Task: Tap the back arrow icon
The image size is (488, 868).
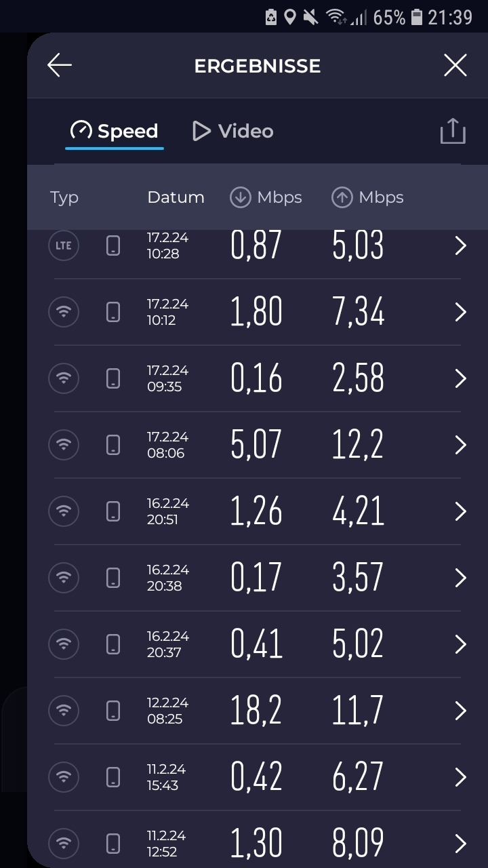Action: [x=60, y=66]
